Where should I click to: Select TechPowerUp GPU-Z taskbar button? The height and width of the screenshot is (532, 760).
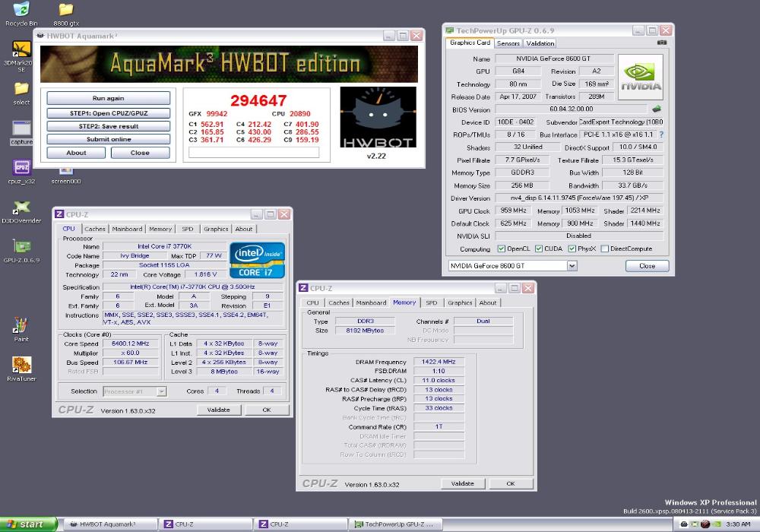(395, 524)
